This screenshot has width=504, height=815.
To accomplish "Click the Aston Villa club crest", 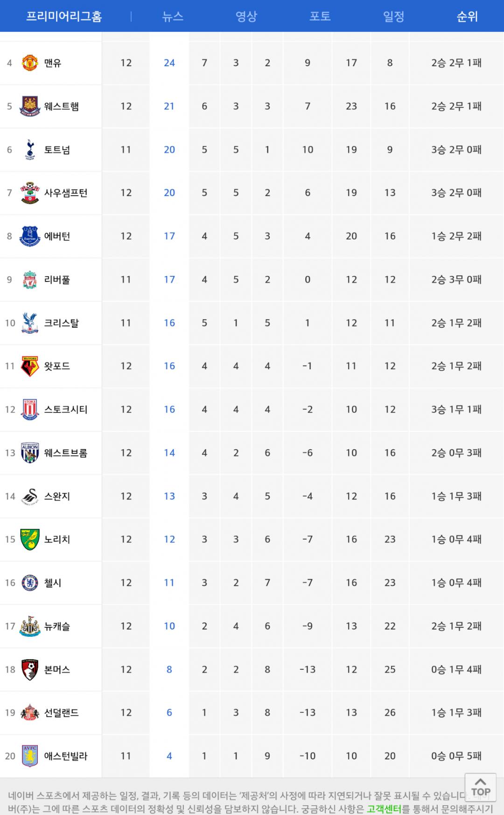I will point(30,756).
